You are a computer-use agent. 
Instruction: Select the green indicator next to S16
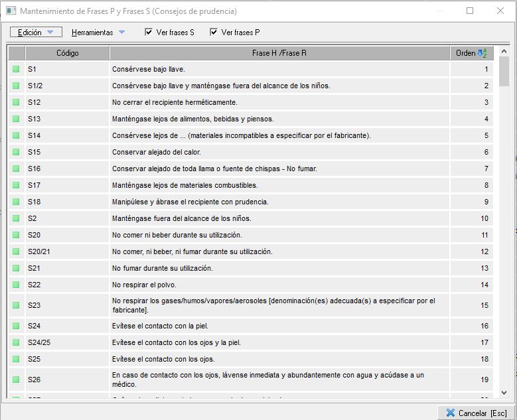coord(16,169)
